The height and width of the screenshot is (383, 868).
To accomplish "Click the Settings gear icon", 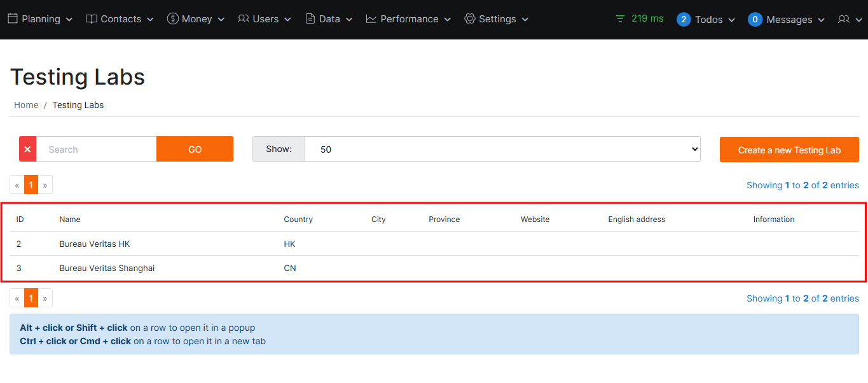I will (x=470, y=19).
